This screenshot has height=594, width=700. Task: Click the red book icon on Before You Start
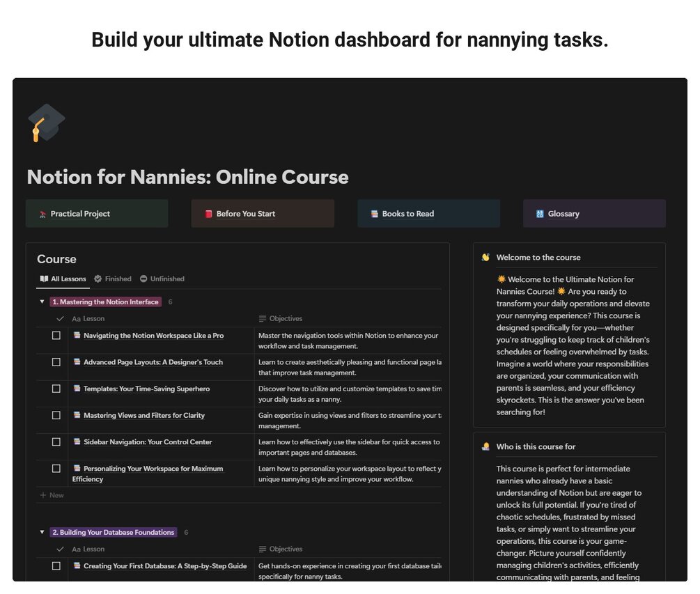208,214
